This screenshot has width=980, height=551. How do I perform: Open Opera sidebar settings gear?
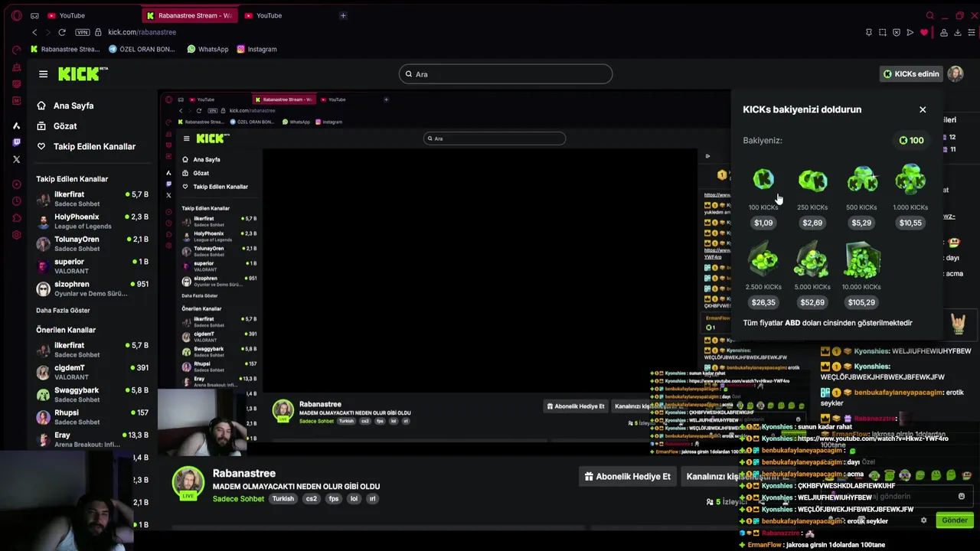point(17,235)
